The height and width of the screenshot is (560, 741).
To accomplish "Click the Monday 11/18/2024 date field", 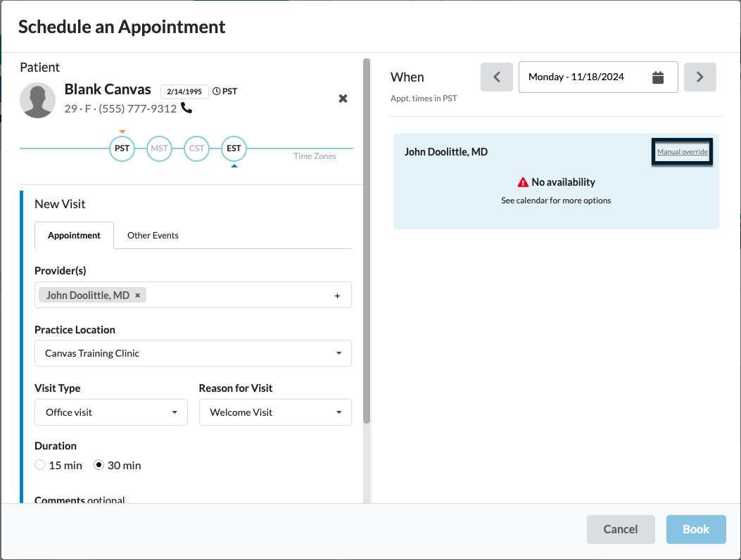I will tap(584, 77).
